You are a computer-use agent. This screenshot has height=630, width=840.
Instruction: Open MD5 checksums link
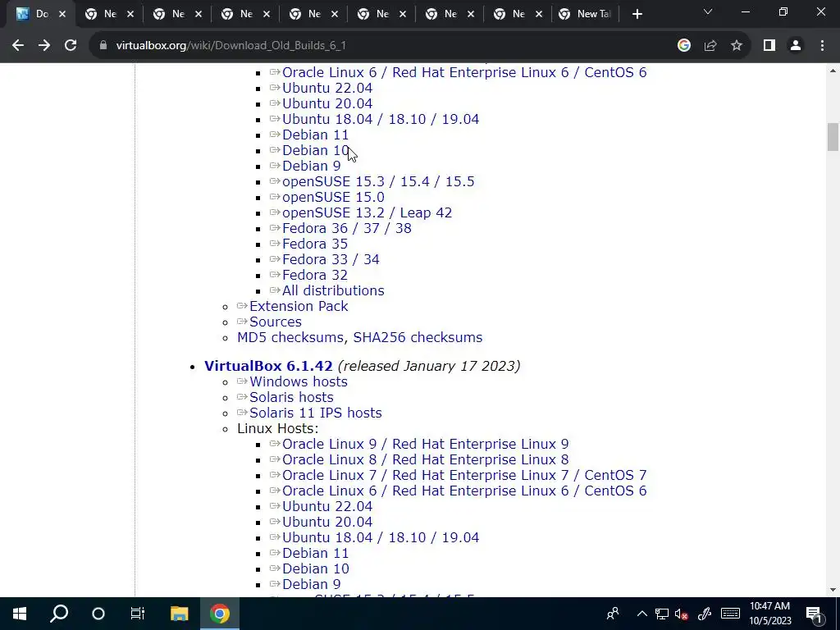[x=290, y=337]
